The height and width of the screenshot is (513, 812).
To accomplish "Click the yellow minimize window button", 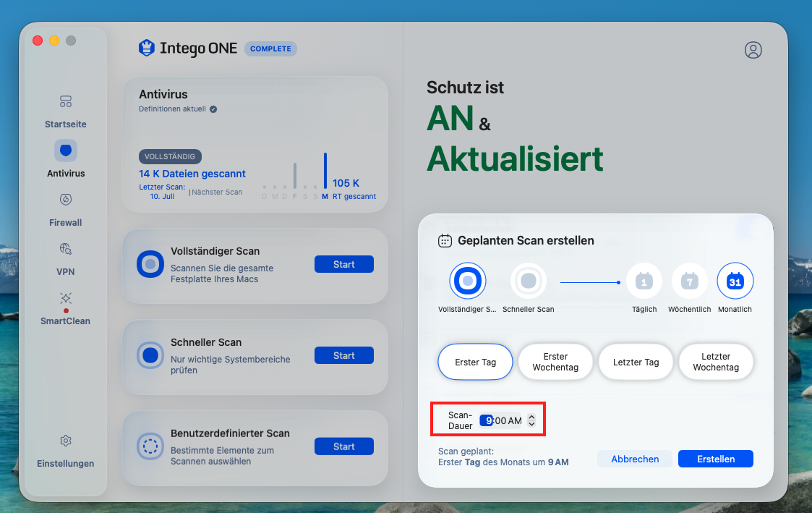I will click(54, 41).
